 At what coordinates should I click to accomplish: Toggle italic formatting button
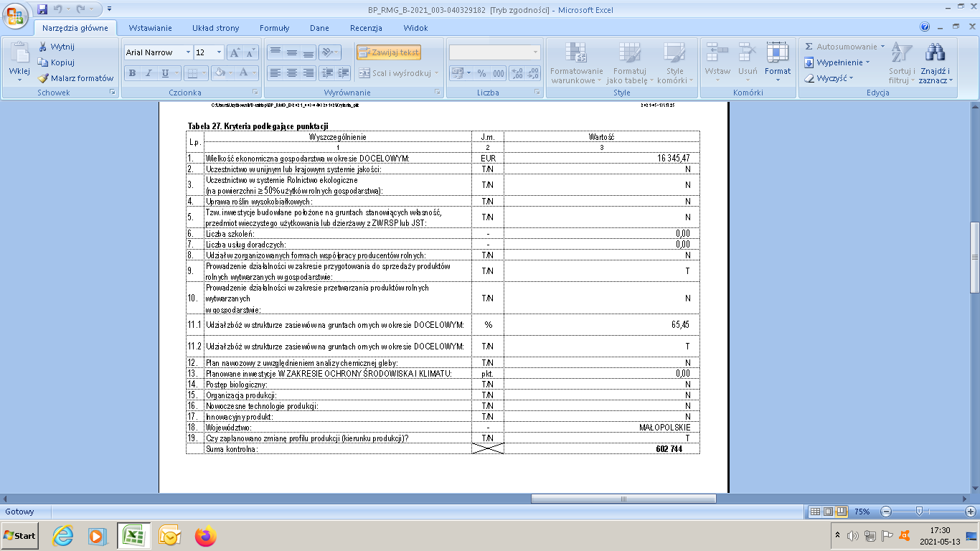pyautogui.click(x=149, y=73)
